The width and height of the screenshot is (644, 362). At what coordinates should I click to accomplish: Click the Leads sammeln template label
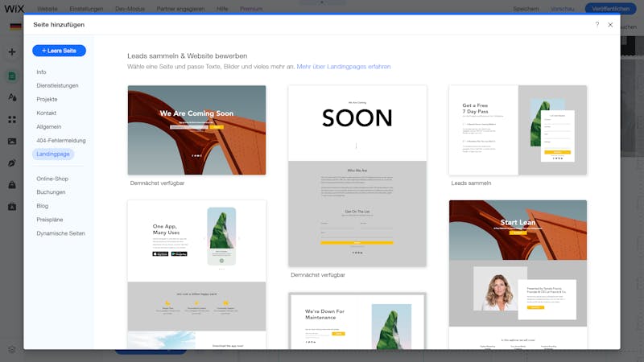(x=471, y=183)
